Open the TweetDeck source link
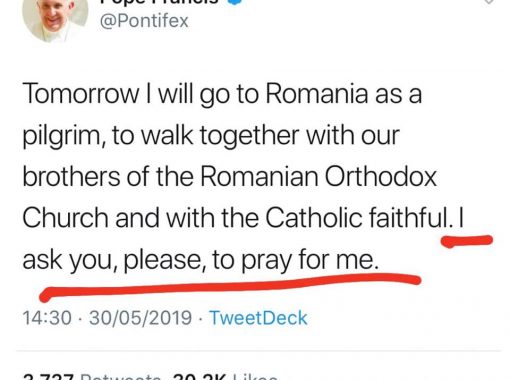 (258, 318)
